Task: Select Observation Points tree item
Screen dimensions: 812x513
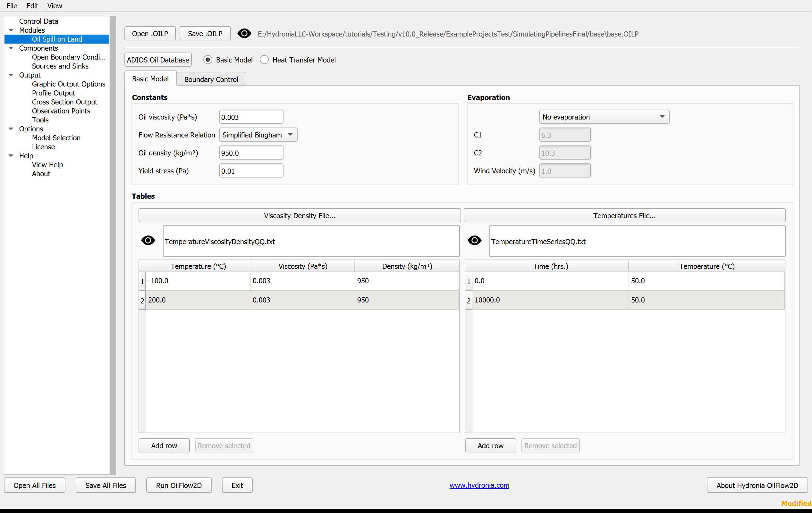Action: coord(61,111)
